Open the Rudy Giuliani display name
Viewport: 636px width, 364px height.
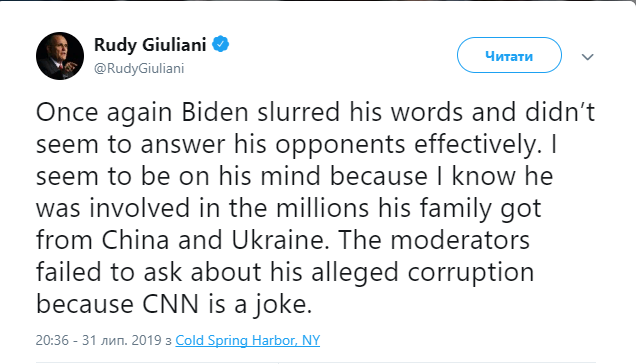[150, 44]
